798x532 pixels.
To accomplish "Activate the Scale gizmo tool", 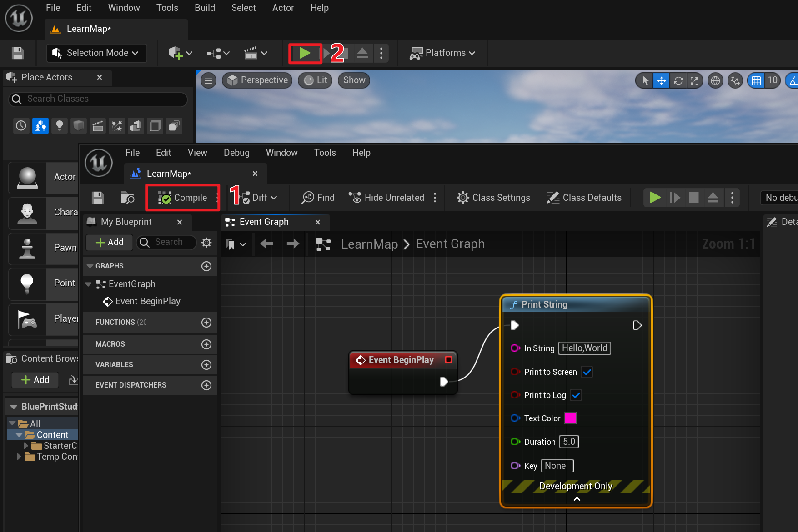I will pyautogui.click(x=694, y=80).
